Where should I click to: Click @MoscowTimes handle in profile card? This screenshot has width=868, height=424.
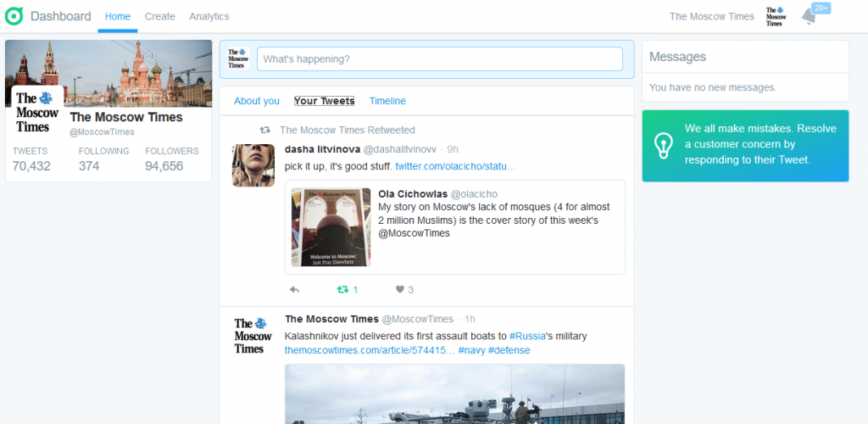pyautogui.click(x=102, y=132)
